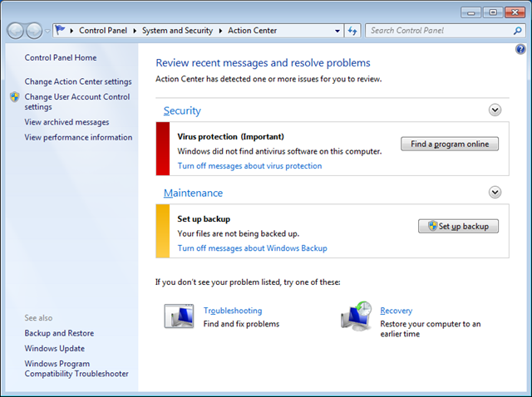Collapse the Maintenance section chevron
This screenshot has height=397, width=532.
(x=495, y=192)
